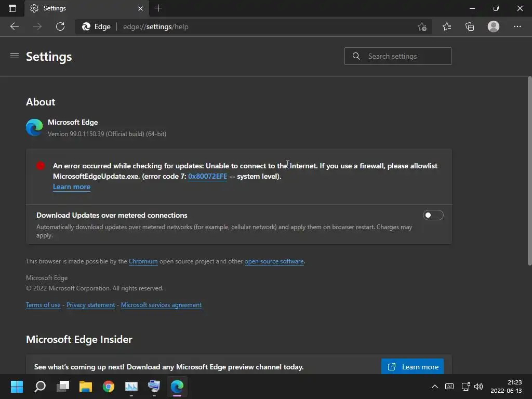Open the volume tray icon
532x399 pixels.
[478, 387]
